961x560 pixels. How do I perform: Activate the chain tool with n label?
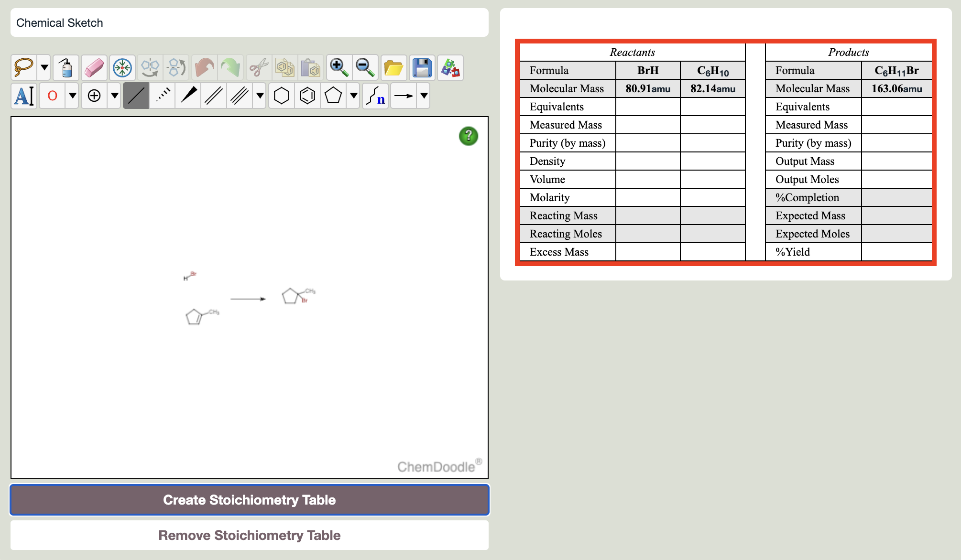pos(375,97)
